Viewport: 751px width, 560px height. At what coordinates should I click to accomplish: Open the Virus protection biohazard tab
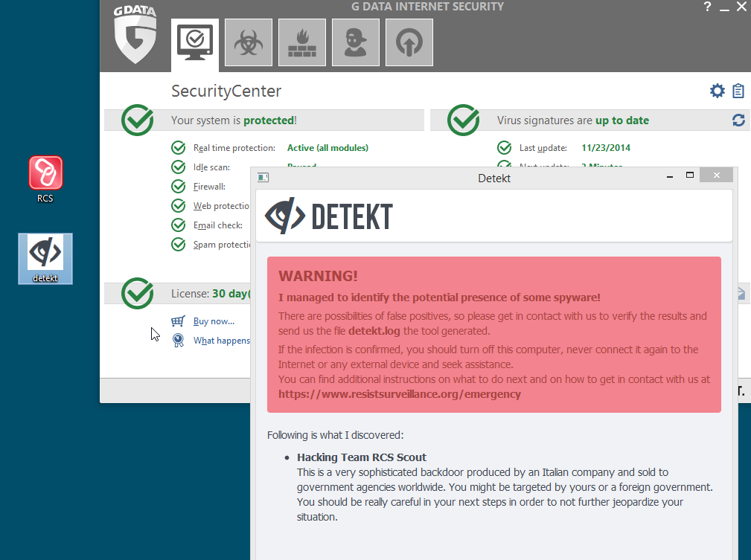[249, 42]
